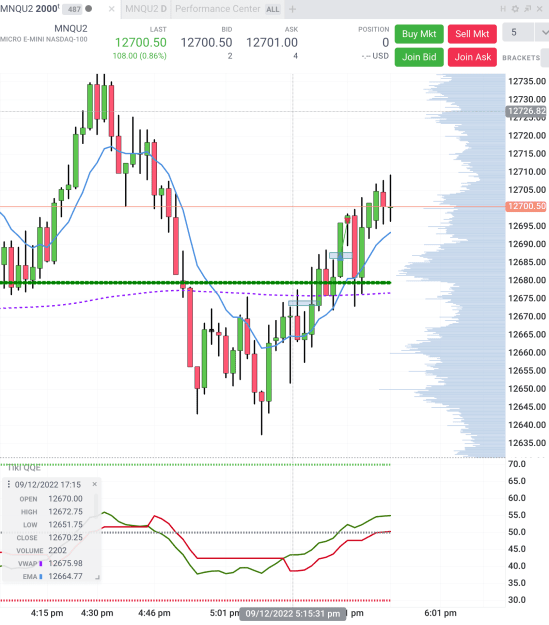Click the EMA blue color swatch
Image resolution: width=549 pixels, height=625 pixels.
(40, 576)
